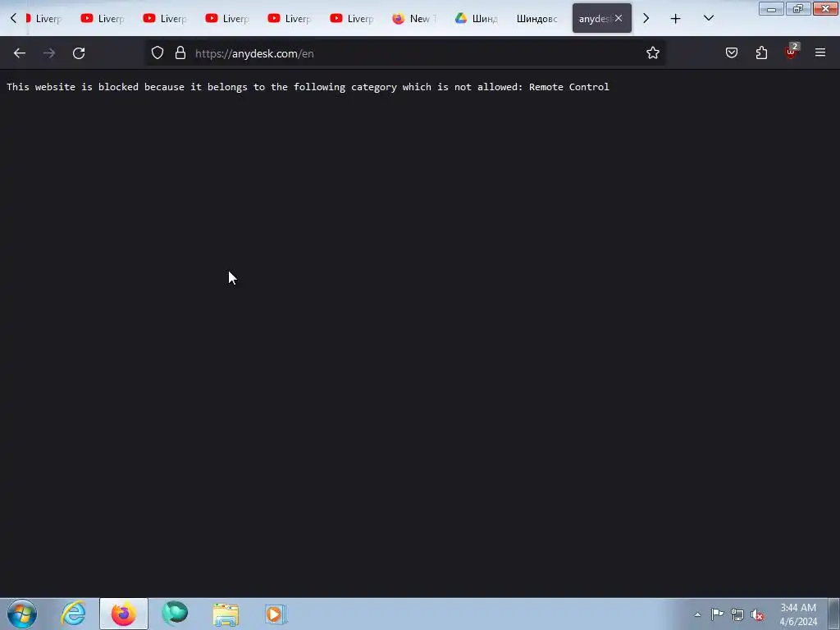Open Windows Explorer file folder from taskbar
The width and height of the screenshot is (840, 630).
point(226,614)
